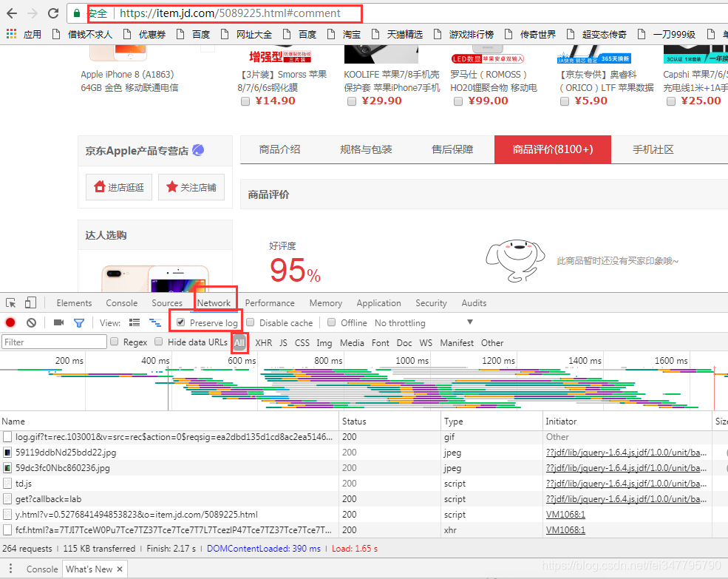
Task: Uncheck the Preserve log checkbox
Action: [x=181, y=322]
